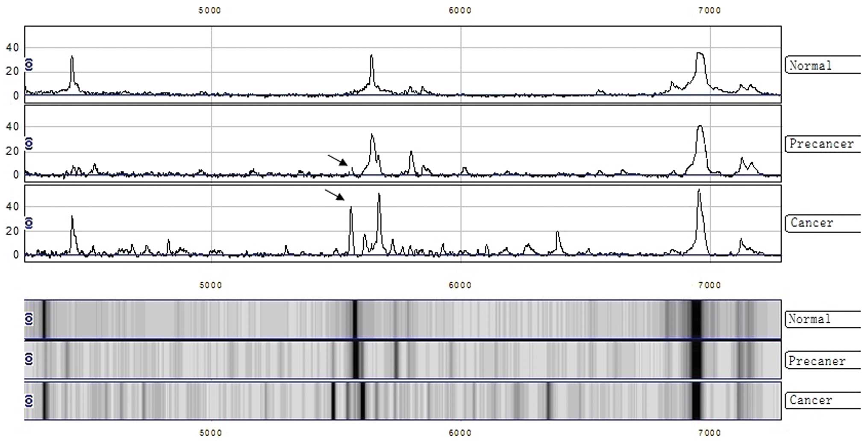Screen dimensions: 868x443
Task: Toggle the (o) icon in Normal gel strip
Action: pyautogui.click(x=29, y=319)
